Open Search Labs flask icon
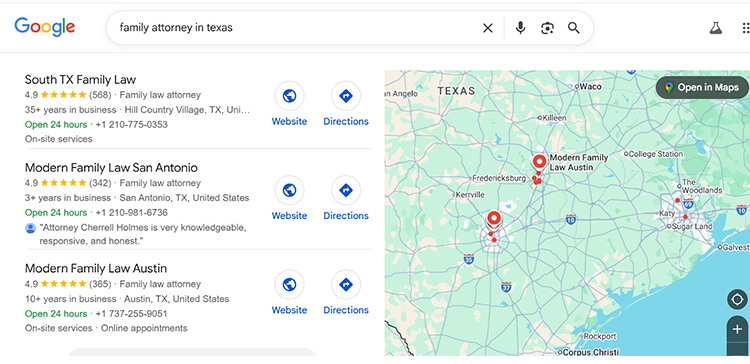The height and width of the screenshot is (364, 750). (x=716, y=28)
